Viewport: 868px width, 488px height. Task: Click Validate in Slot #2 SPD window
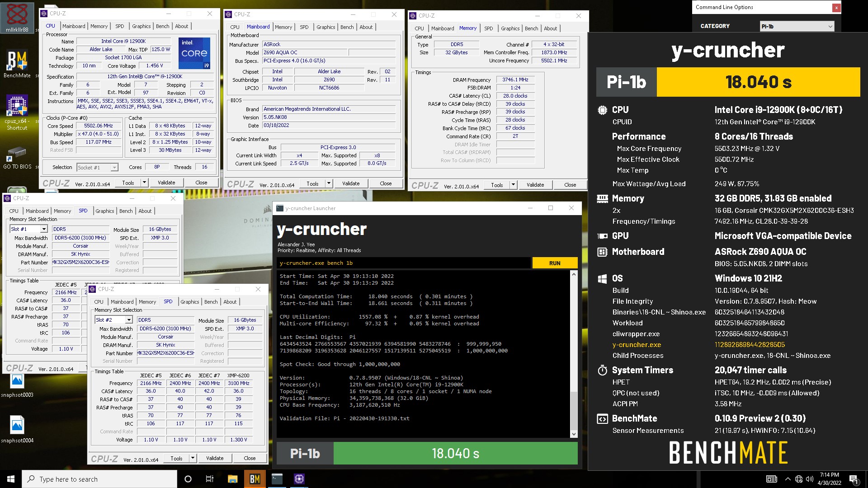[215, 458]
